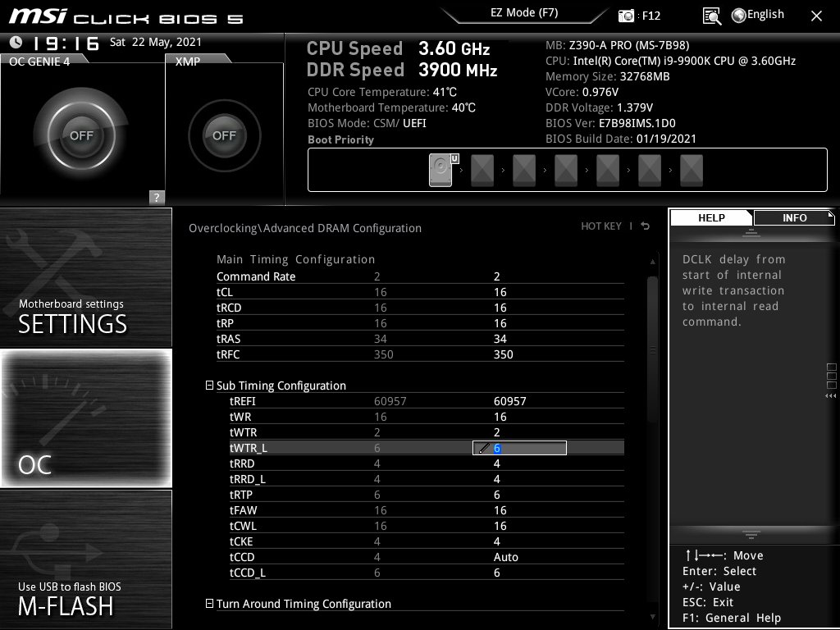The width and height of the screenshot is (840, 630).
Task: Click the settings list scrollbar thumb
Action: coord(652,350)
